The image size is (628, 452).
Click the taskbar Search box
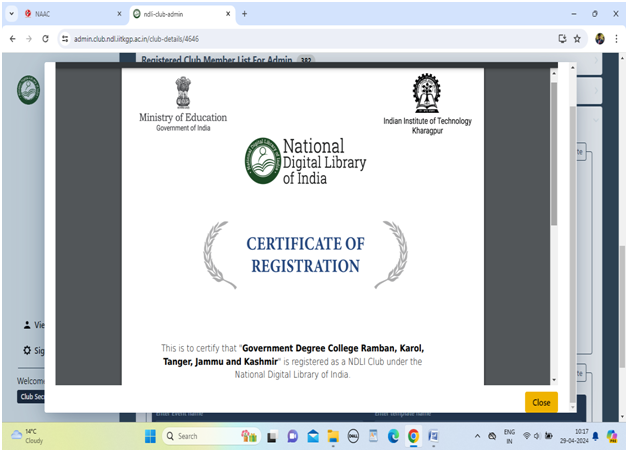coord(211,436)
